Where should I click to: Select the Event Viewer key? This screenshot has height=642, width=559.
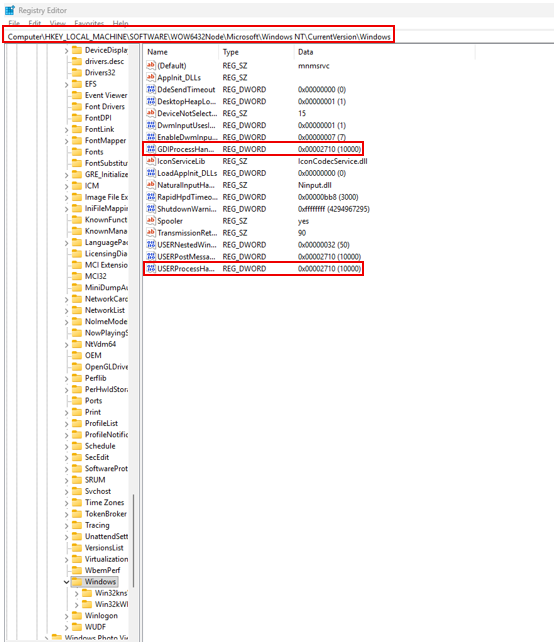(106, 95)
